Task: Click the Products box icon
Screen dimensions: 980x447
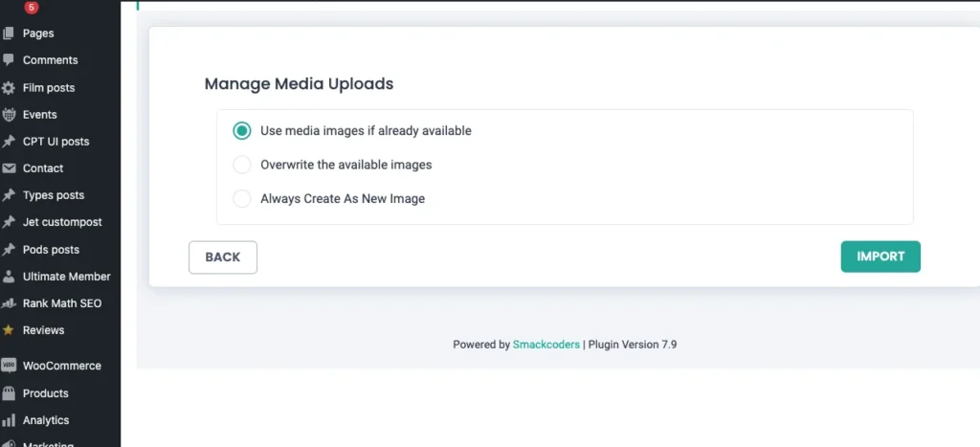Action: pyautogui.click(x=9, y=393)
